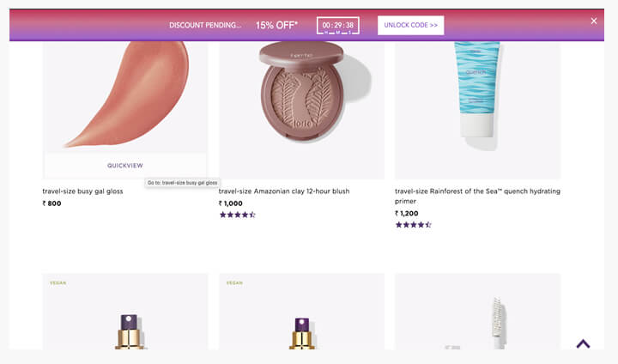
Task: Click the ₹ 1,200 primer price
Action: click(407, 213)
